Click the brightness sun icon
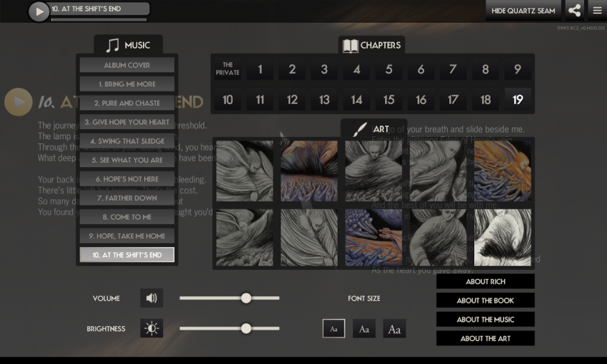The width and height of the screenshot is (607, 364). tap(151, 328)
